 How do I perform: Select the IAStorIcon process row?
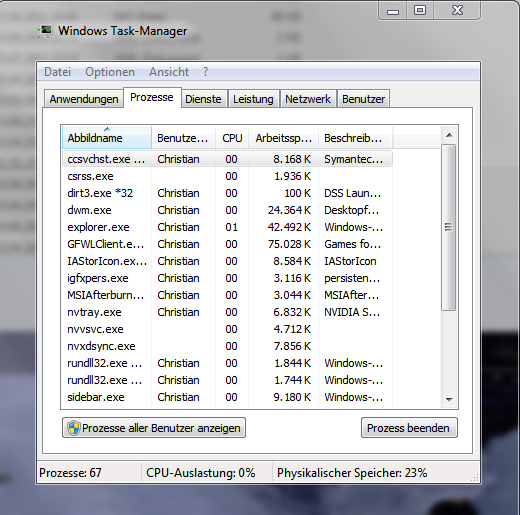point(227,261)
